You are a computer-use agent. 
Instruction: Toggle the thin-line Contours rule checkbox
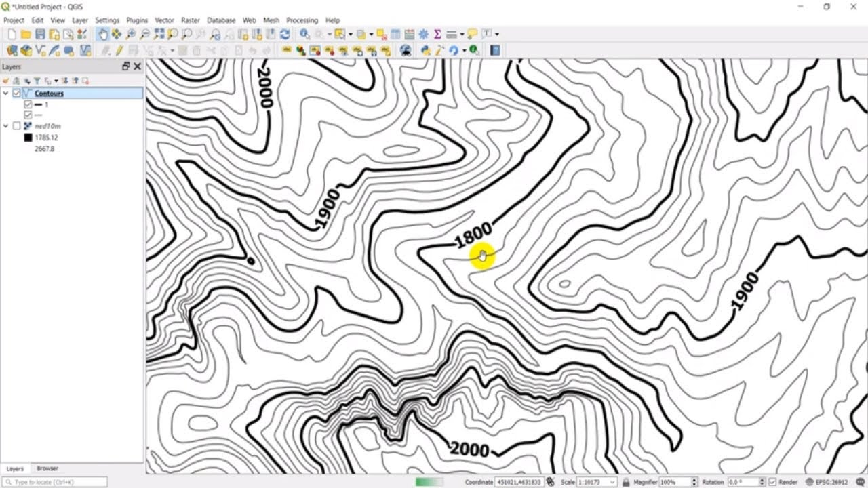[x=28, y=115]
